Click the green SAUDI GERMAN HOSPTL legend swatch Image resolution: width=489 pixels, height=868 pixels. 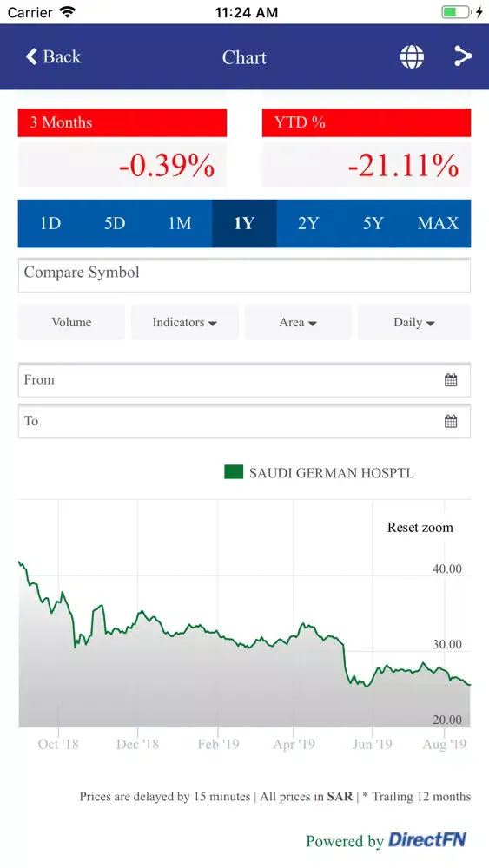[234, 472]
